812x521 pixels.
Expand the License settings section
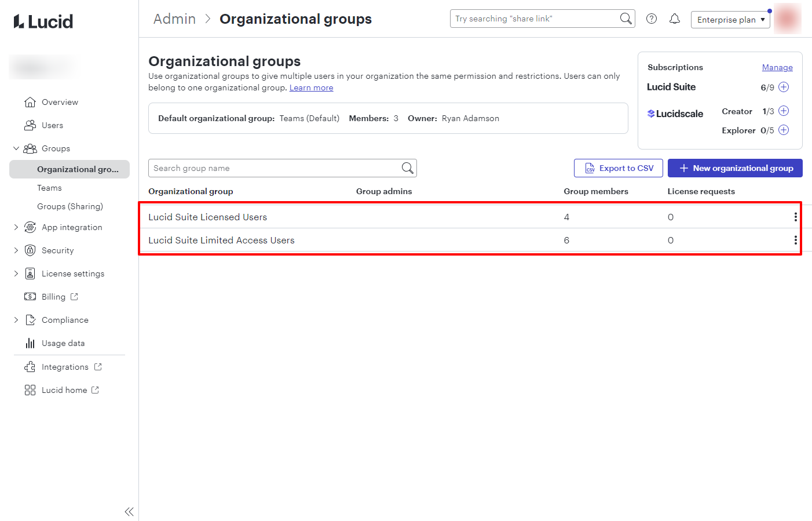point(16,274)
